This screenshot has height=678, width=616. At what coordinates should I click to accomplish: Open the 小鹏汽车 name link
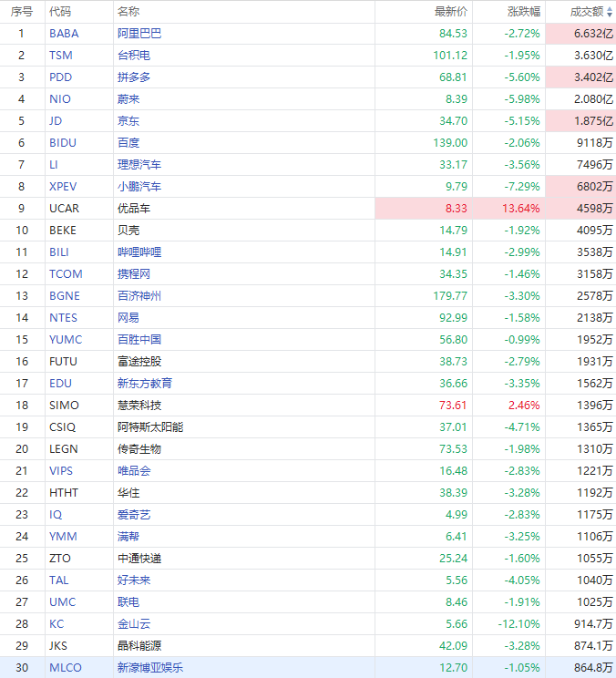point(139,187)
